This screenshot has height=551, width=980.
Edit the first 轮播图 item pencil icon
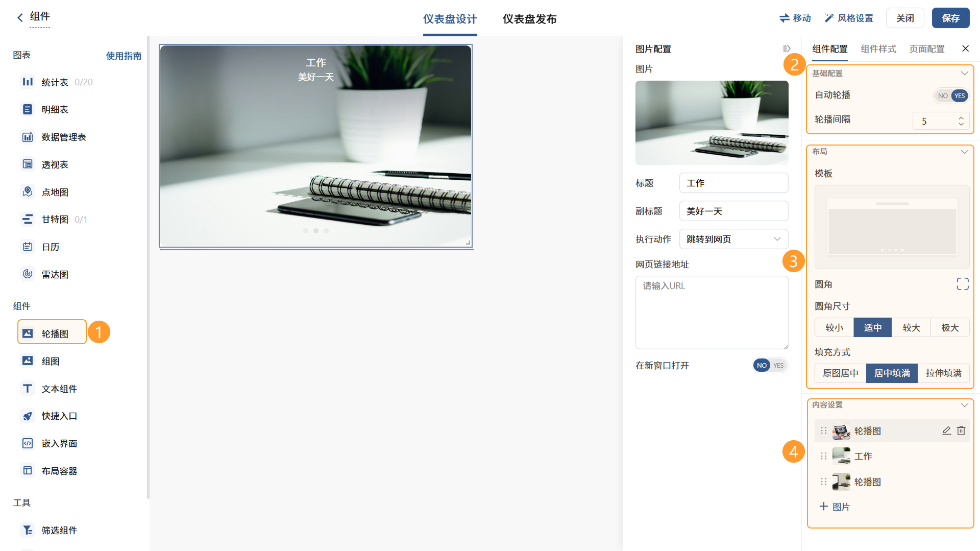[946, 430]
